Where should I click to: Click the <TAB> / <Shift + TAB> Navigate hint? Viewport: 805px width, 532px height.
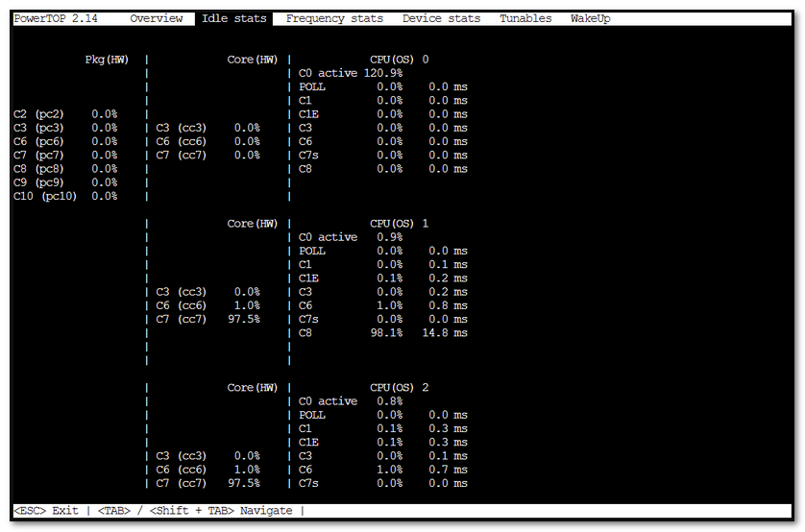(x=195, y=511)
